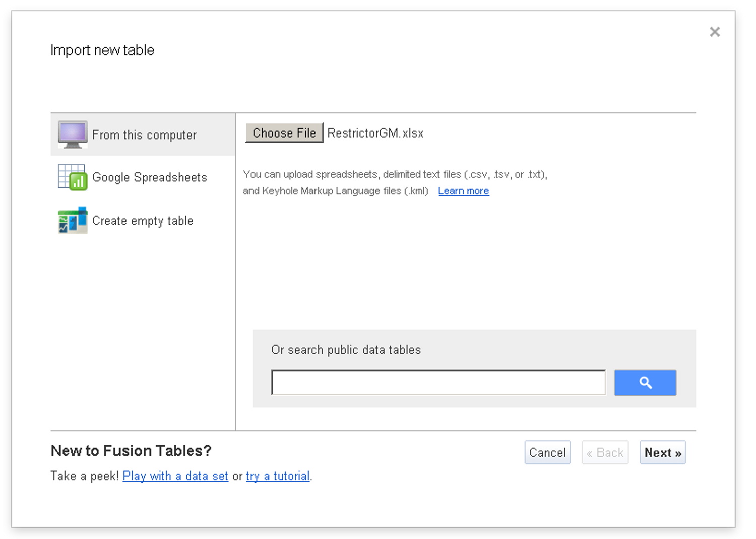
Task: Click the « Back button
Action: (605, 452)
